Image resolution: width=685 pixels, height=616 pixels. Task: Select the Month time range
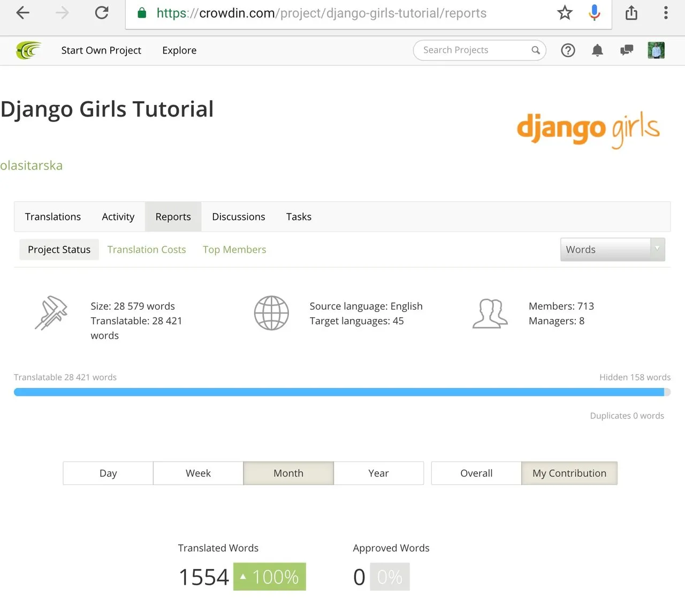[288, 473]
